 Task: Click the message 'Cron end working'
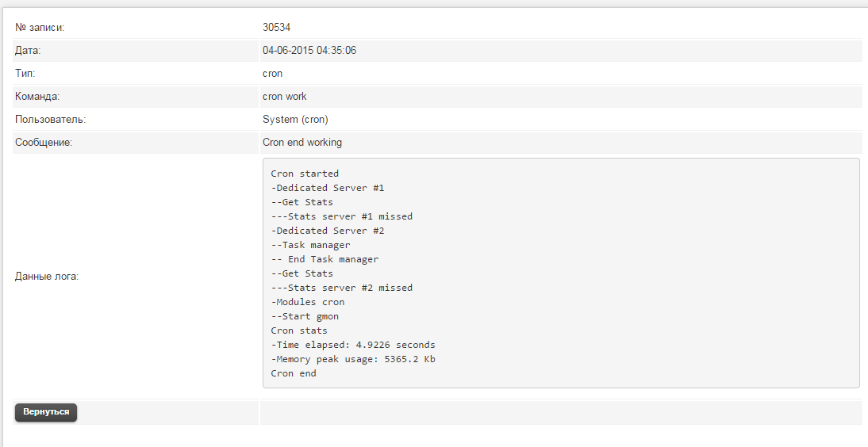coord(302,143)
